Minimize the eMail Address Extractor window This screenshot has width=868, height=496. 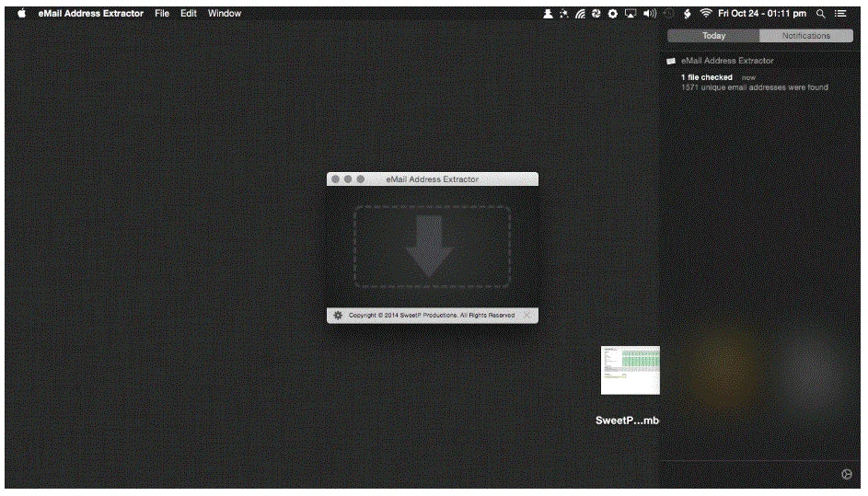[348, 179]
